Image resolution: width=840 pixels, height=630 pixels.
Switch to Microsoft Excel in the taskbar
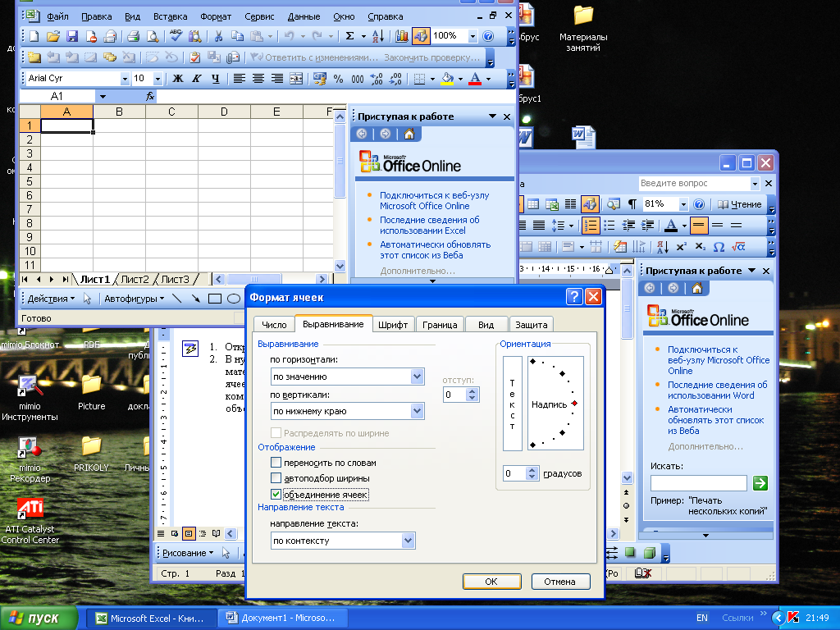(x=151, y=619)
